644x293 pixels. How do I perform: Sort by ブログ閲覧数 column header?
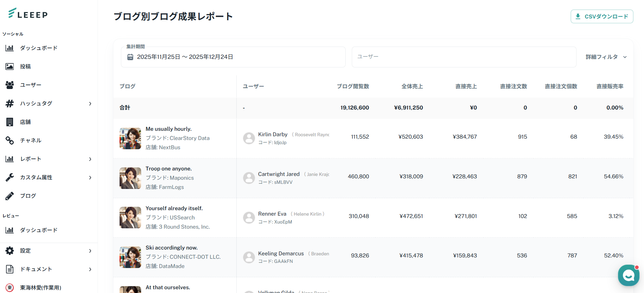point(352,86)
